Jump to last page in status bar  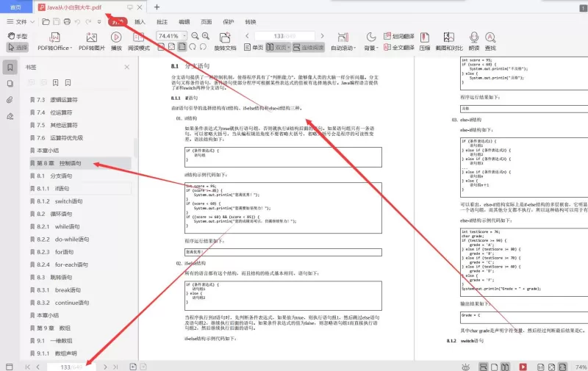[x=115, y=367]
